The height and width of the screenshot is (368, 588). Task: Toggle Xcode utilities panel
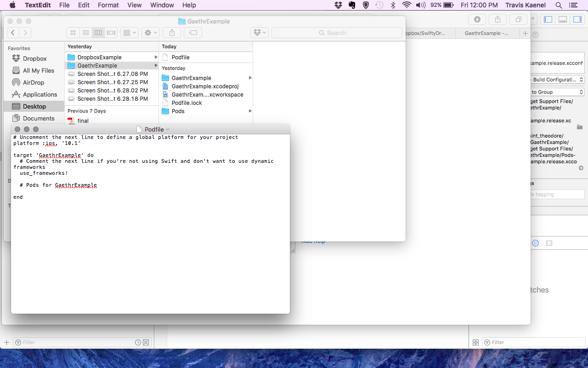tap(577, 19)
